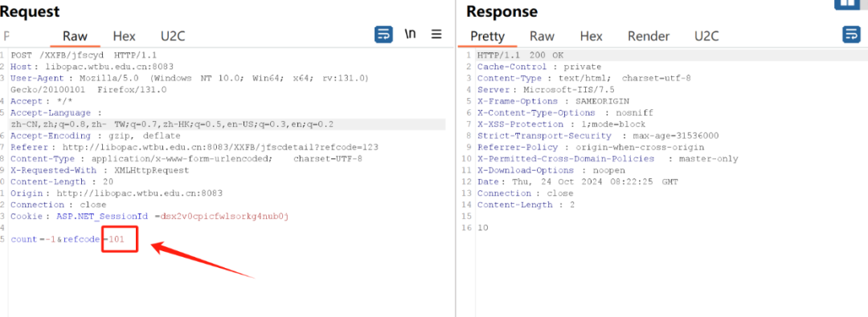The height and width of the screenshot is (317, 868).
Task: Click response body value 10
Action: tap(483, 228)
